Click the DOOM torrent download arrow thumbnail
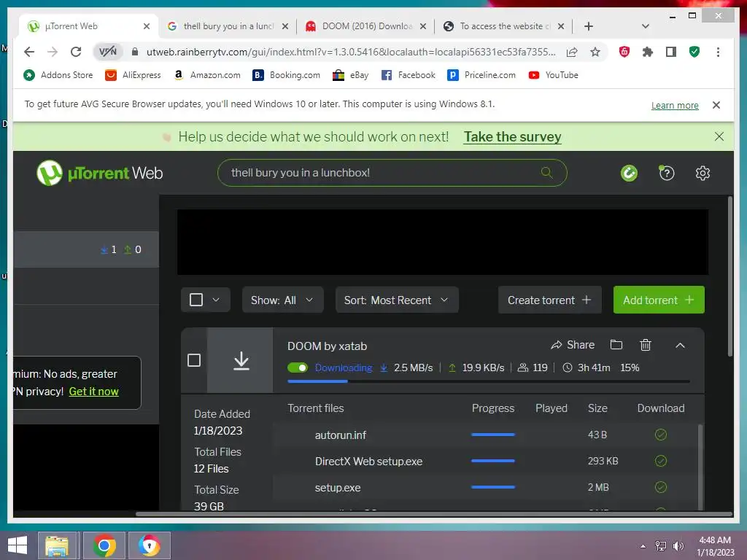Viewport: 747px width, 560px height. (241, 360)
